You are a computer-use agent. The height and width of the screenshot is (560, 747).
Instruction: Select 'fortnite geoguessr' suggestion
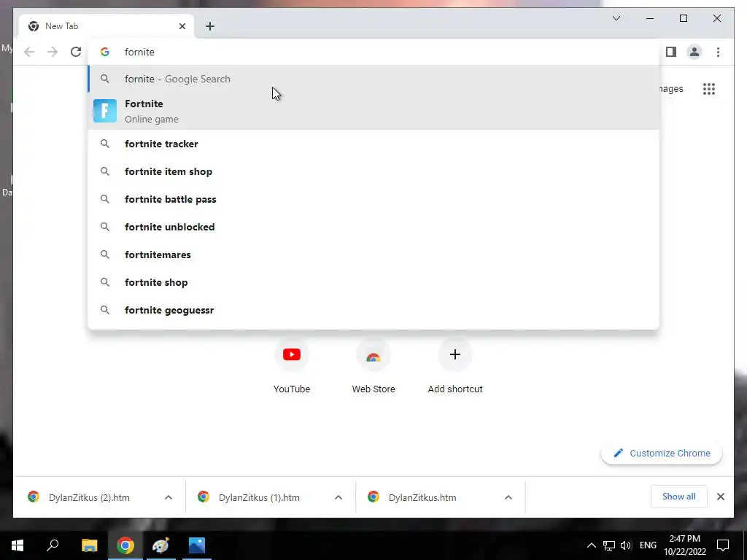[x=374, y=310]
